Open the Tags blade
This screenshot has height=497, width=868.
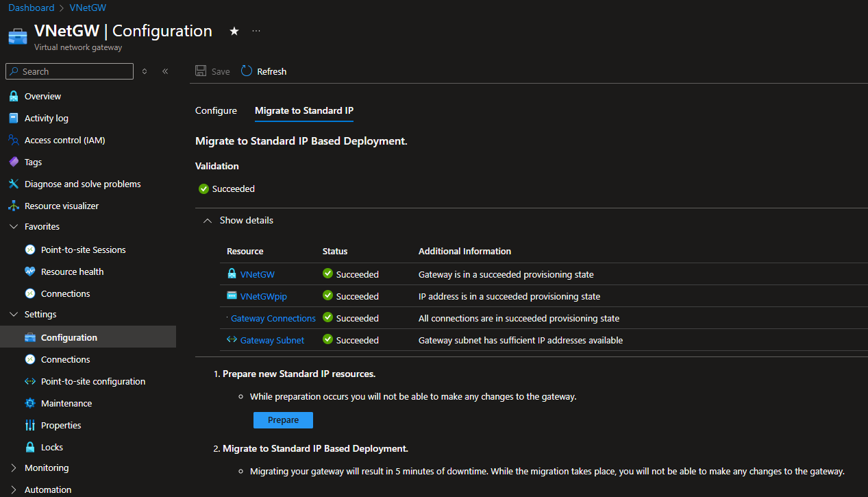34,161
